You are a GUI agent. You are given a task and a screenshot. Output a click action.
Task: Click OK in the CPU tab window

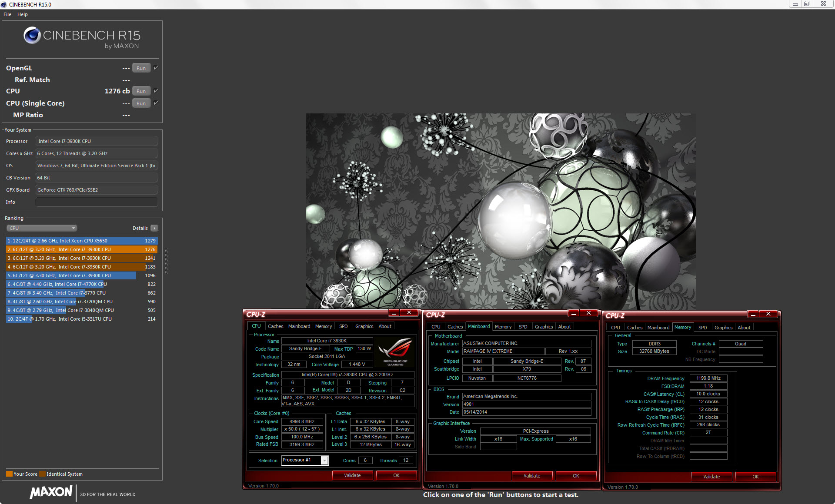396,475
